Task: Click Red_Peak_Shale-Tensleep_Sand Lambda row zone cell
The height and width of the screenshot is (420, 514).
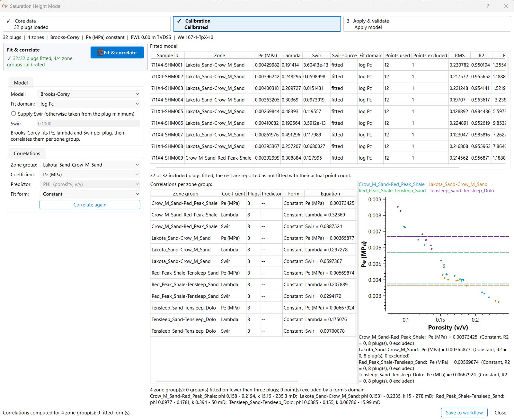Action: (185, 284)
